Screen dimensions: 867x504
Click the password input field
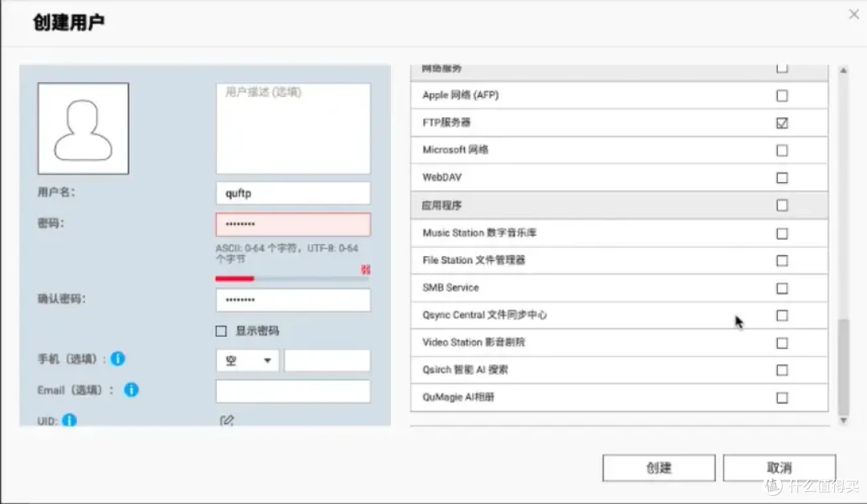pos(293,225)
